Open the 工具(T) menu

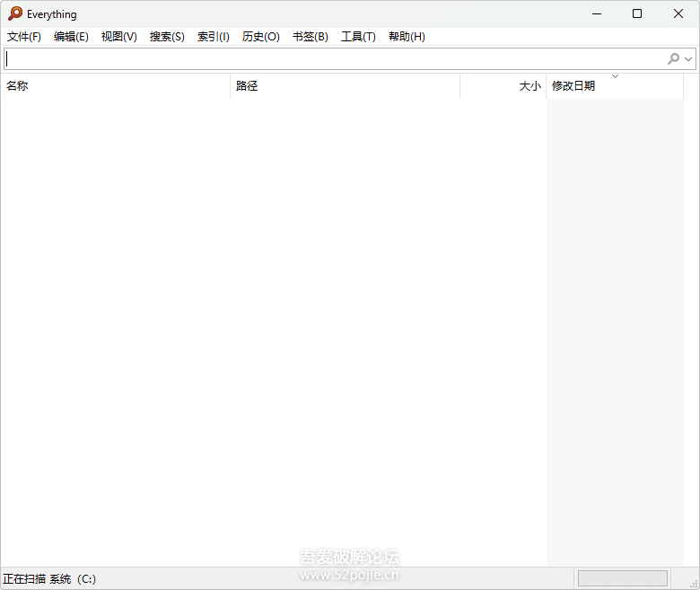pos(358,37)
